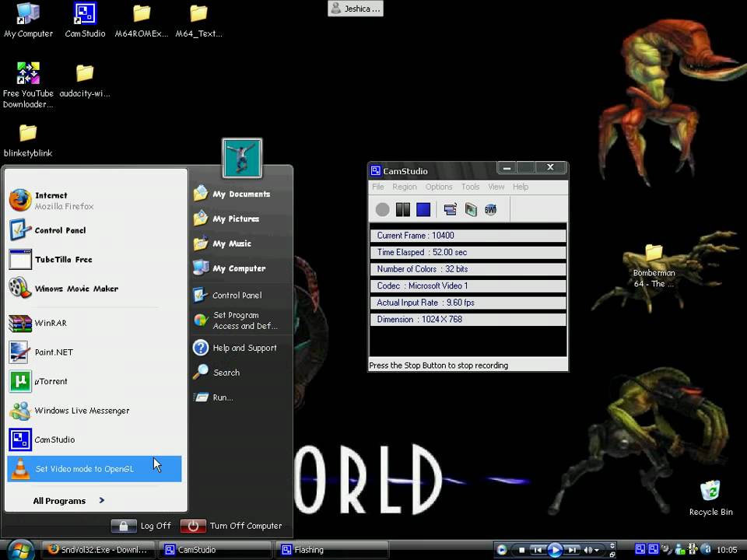Click the Log Off button
The width and height of the screenshot is (747, 560).
pos(141,526)
